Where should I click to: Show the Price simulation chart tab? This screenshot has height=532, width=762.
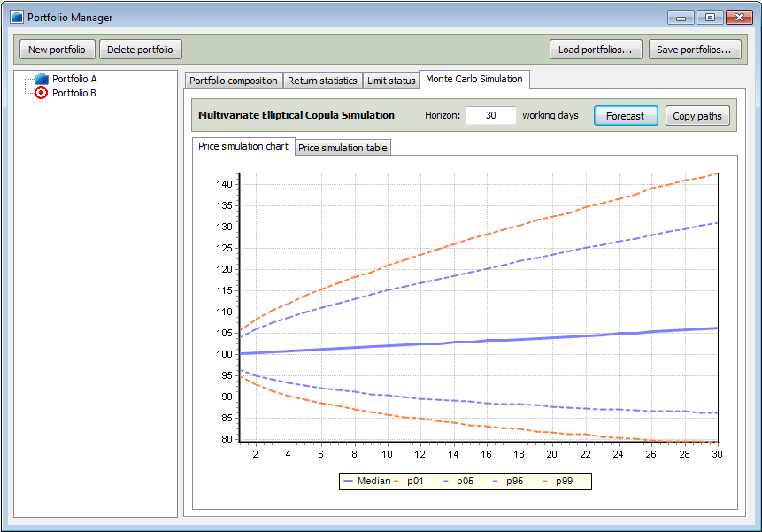[243, 146]
